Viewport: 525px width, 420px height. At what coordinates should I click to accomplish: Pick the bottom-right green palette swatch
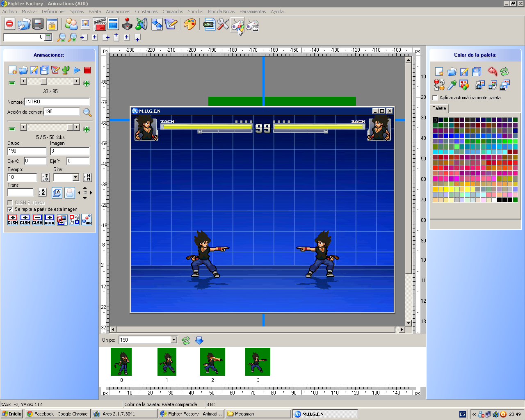point(515,200)
